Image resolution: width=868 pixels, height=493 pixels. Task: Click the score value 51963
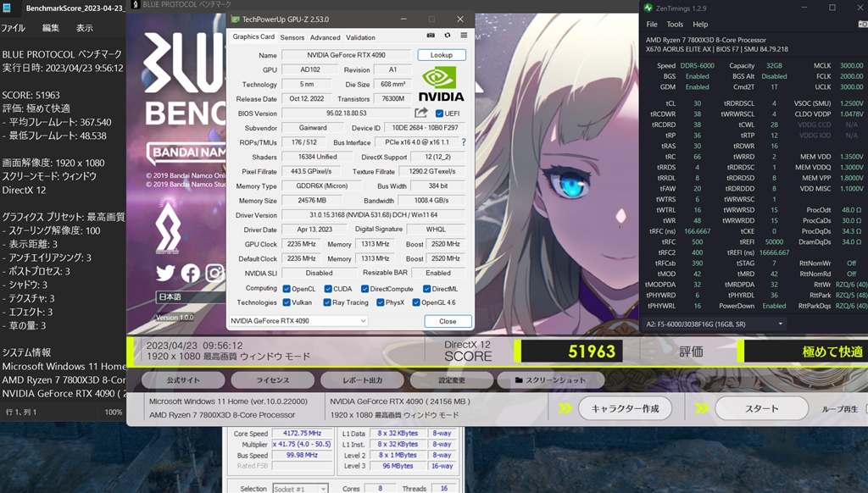point(592,352)
